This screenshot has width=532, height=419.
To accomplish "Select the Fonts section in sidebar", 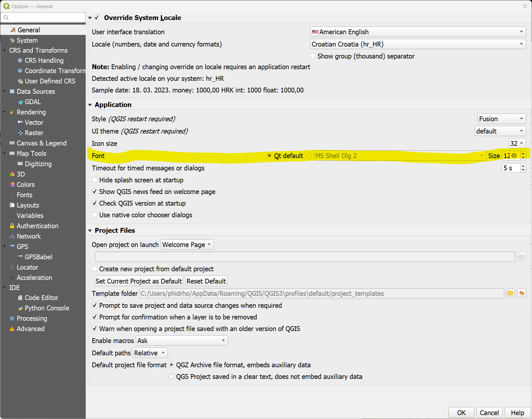I will (24, 195).
